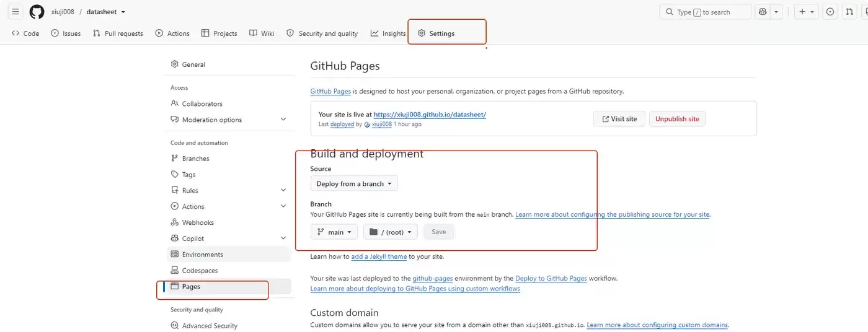Expand the Copilot header dropdown arrow
This screenshot has height=332, width=868.
(776, 12)
